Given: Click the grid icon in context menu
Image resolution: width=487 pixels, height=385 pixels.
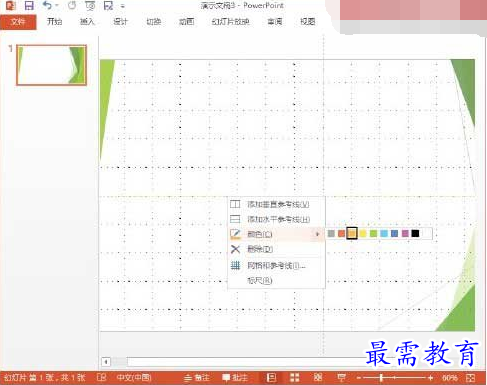Looking at the screenshot, I should tap(235, 266).
